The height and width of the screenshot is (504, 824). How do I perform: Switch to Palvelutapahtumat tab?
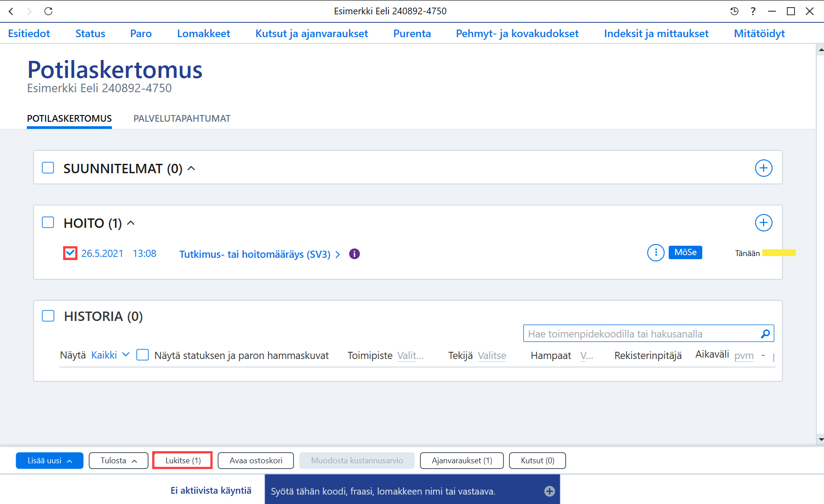(182, 119)
